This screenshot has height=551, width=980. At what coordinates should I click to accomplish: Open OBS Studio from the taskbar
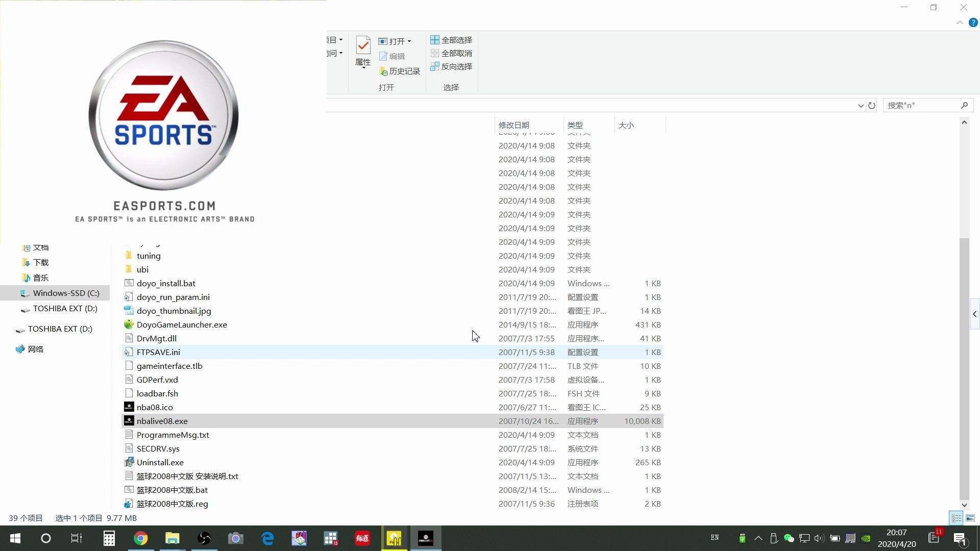204,538
